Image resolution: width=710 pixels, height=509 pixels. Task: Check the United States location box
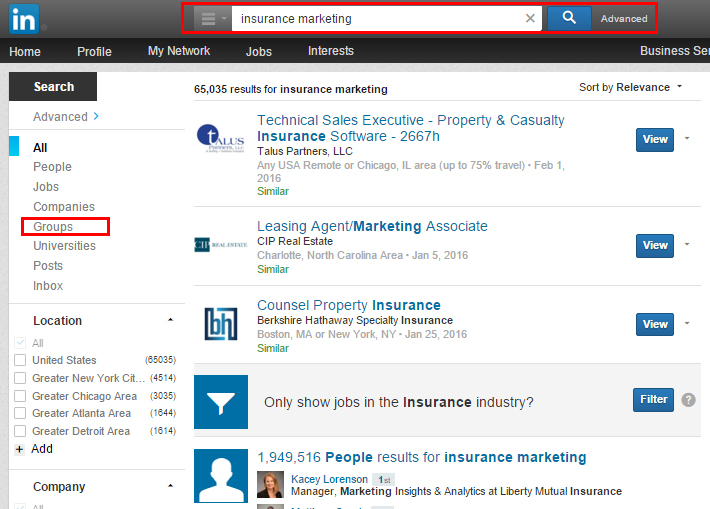20,360
